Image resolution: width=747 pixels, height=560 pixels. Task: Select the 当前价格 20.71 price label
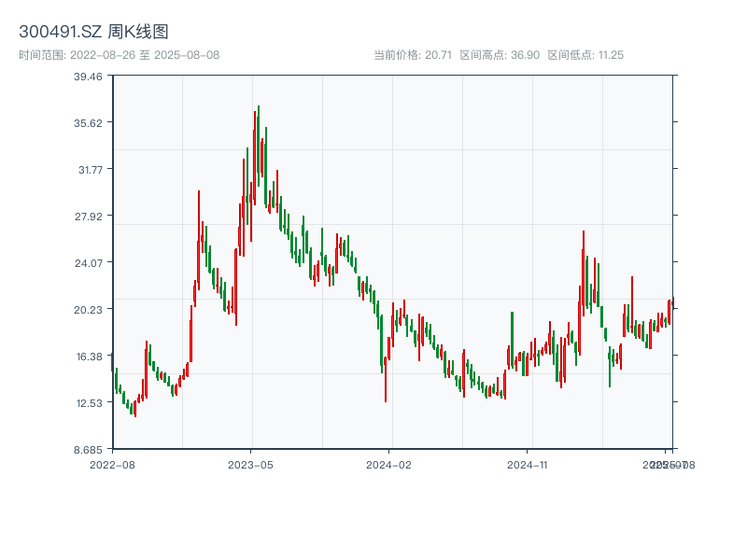pos(411,54)
